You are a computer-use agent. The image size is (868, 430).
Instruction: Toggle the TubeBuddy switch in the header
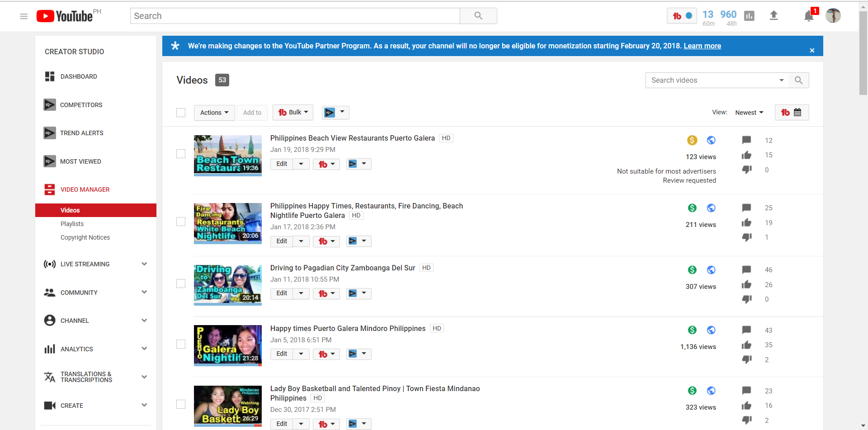(x=682, y=16)
